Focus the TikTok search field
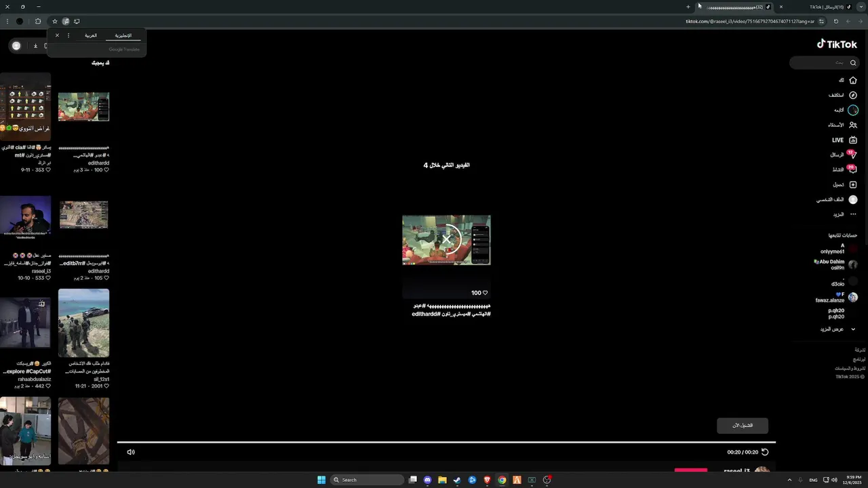This screenshot has width=868, height=488. click(x=825, y=62)
